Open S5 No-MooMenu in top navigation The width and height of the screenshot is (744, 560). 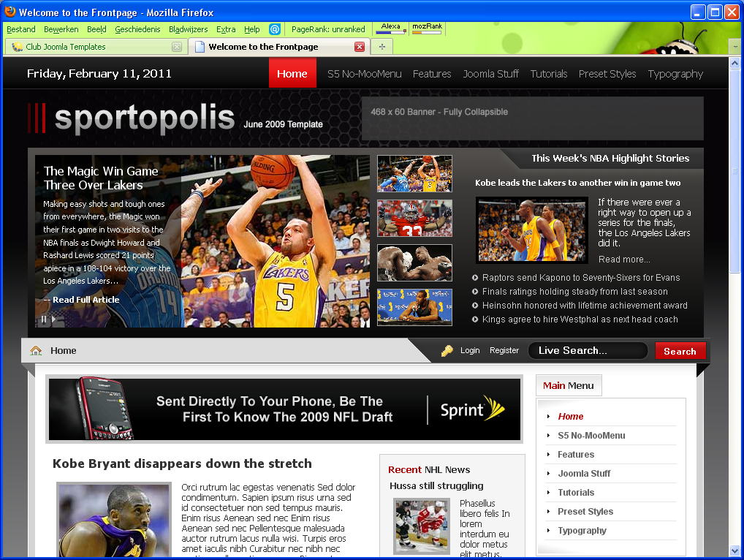pos(365,74)
